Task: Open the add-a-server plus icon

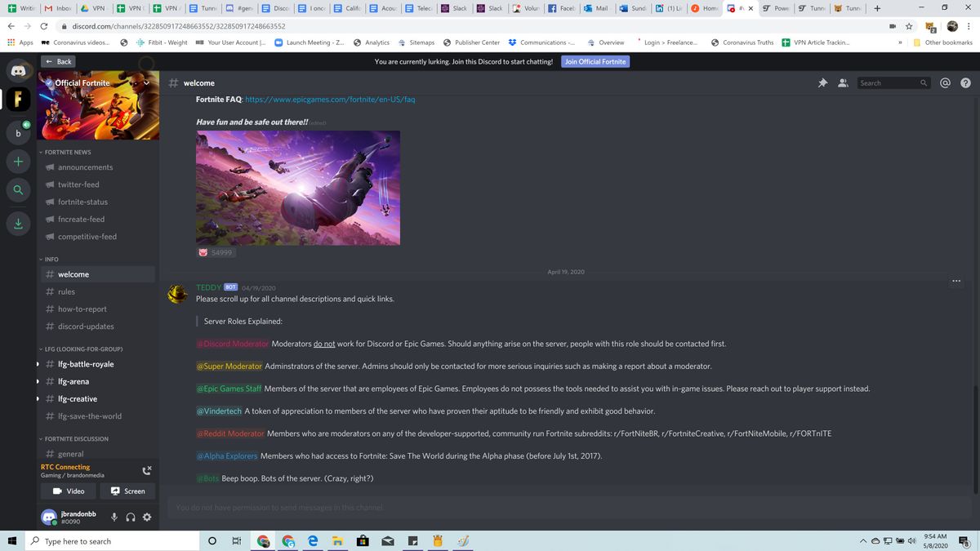Action: 17,161
